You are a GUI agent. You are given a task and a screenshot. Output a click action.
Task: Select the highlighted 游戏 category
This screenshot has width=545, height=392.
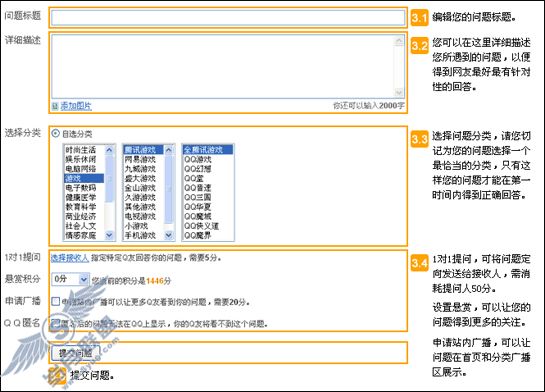[x=84, y=178]
